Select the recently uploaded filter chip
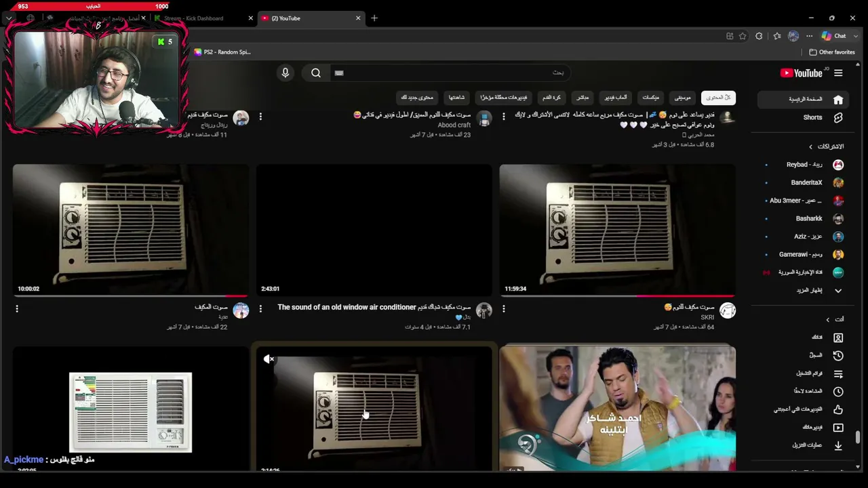Viewport: 868px width, 488px height. [x=503, y=98]
